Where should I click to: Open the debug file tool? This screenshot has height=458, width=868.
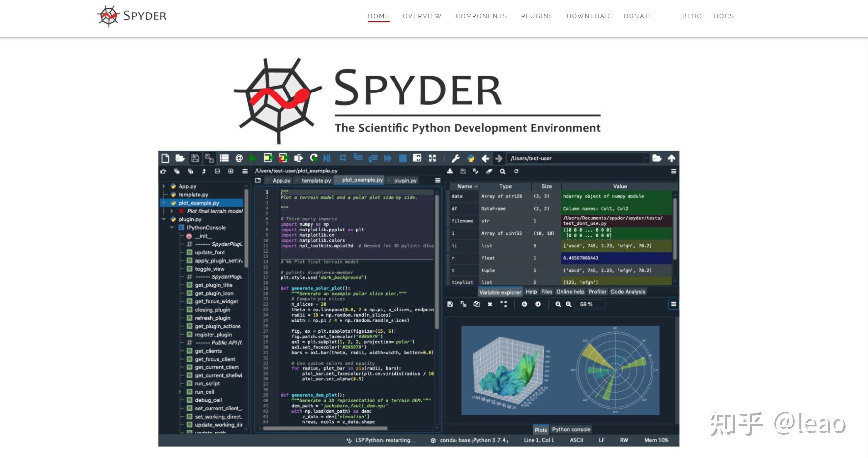pos(327,158)
